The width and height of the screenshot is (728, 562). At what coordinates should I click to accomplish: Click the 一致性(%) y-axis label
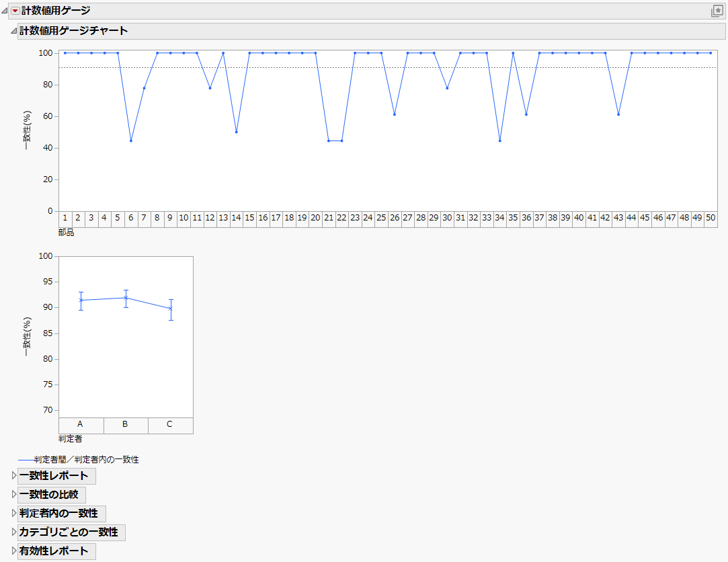(28, 131)
